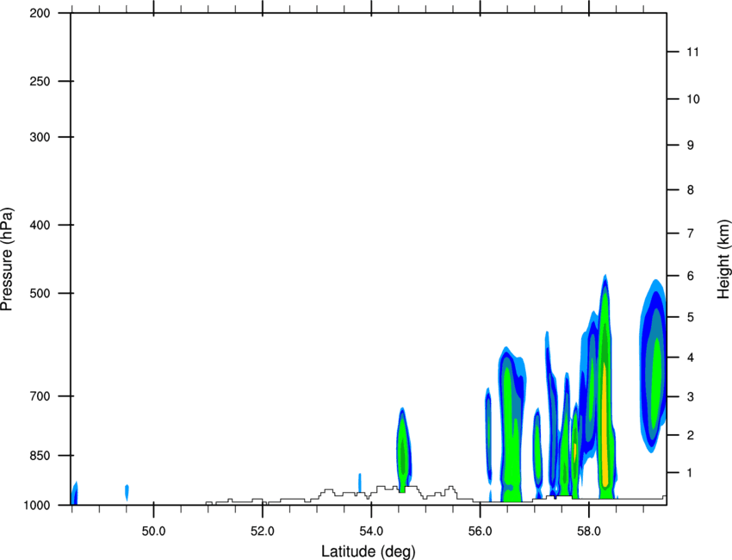
Task: Click the 7 km height label
Action: pos(691,233)
